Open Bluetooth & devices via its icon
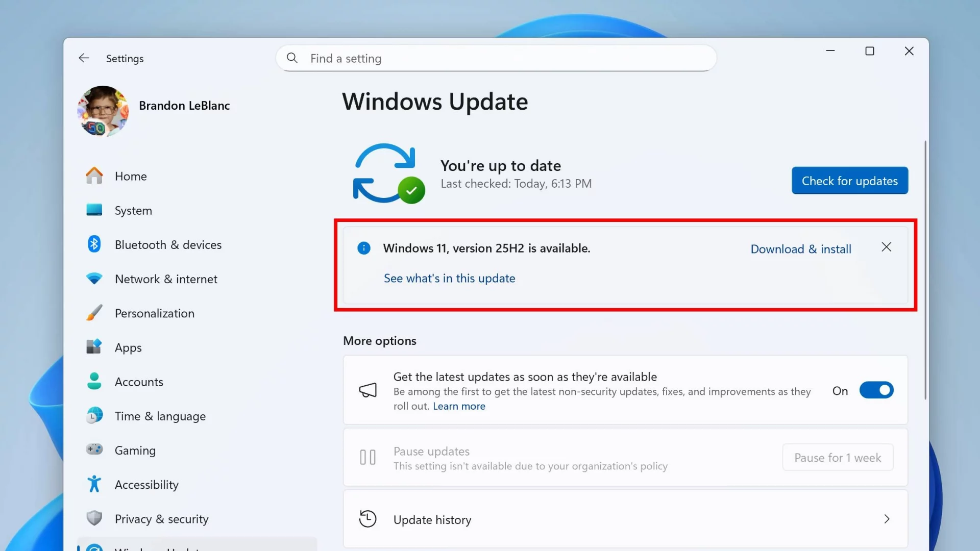This screenshot has height=551, width=980. coord(94,244)
